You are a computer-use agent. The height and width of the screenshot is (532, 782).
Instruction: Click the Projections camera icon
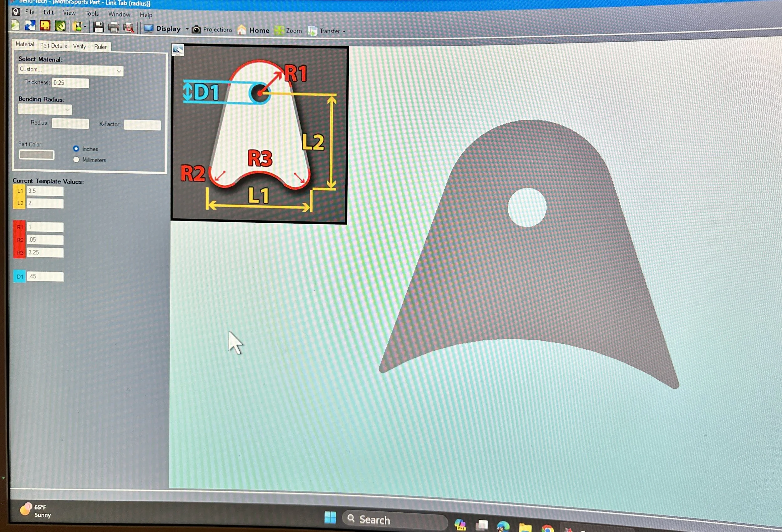196,30
